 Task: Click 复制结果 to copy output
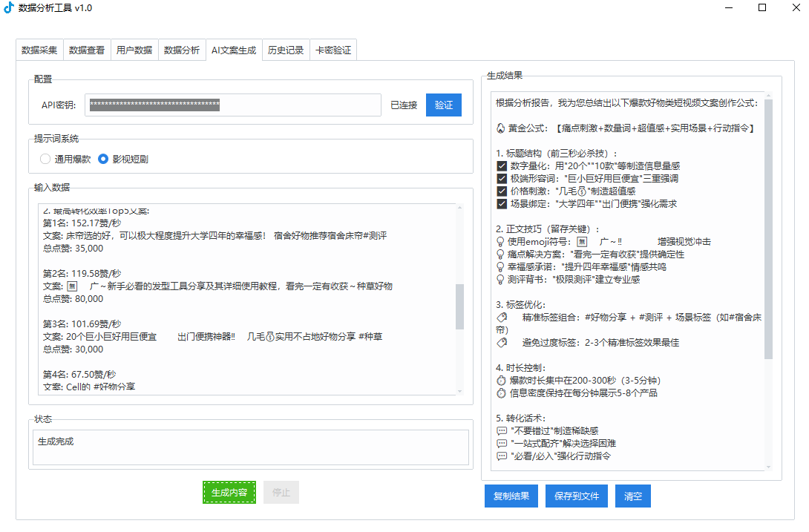tap(511, 496)
